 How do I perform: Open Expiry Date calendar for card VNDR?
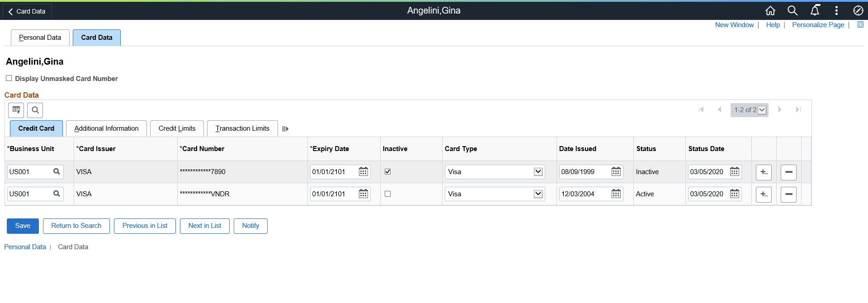tap(363, 194)
